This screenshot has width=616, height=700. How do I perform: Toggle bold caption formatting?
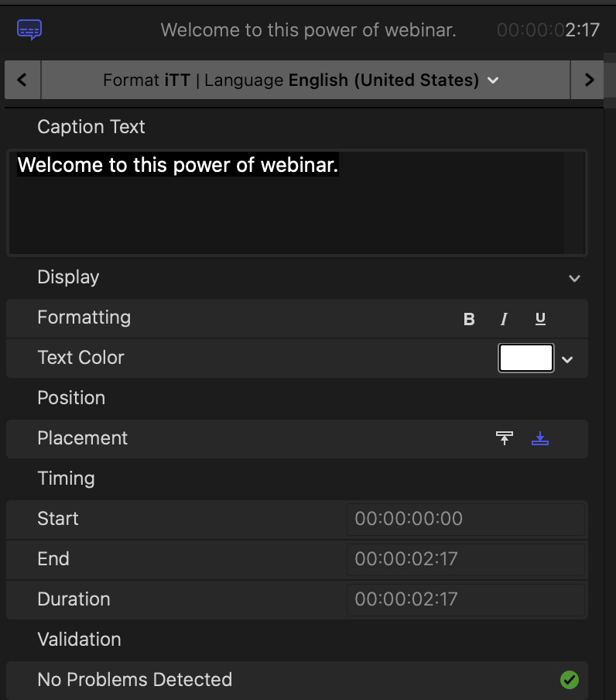click(469, 319)
